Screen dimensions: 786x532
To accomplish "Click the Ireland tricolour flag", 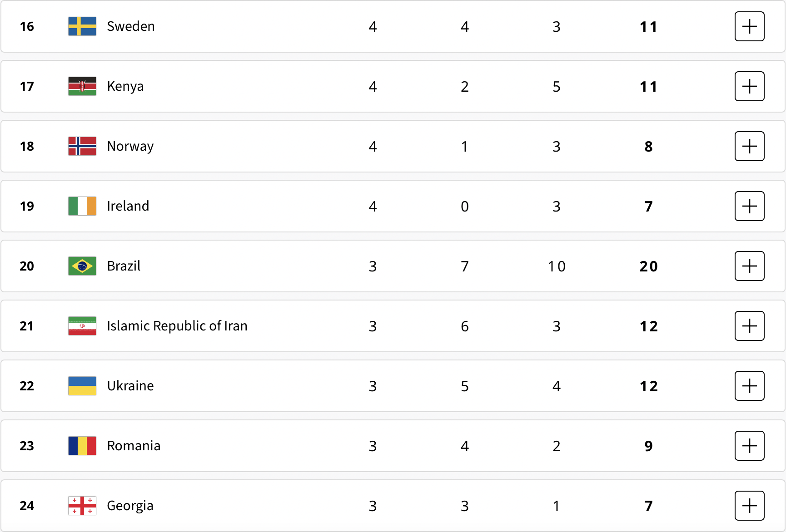I will pyautogui.click(x=82, y=206).
